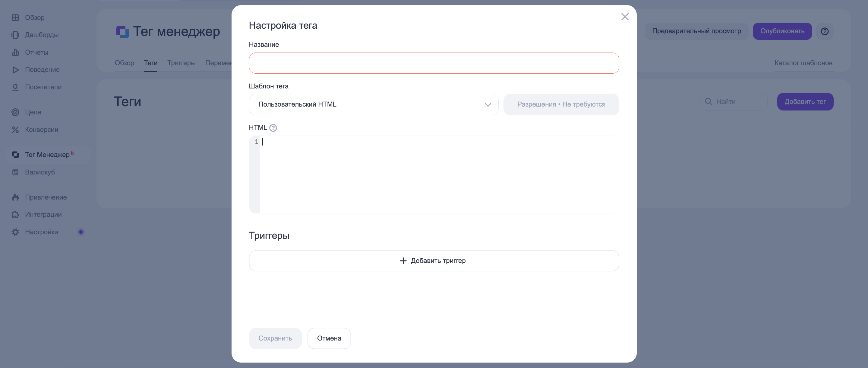Open Конверсии in the sidebar

click(41, 130)
